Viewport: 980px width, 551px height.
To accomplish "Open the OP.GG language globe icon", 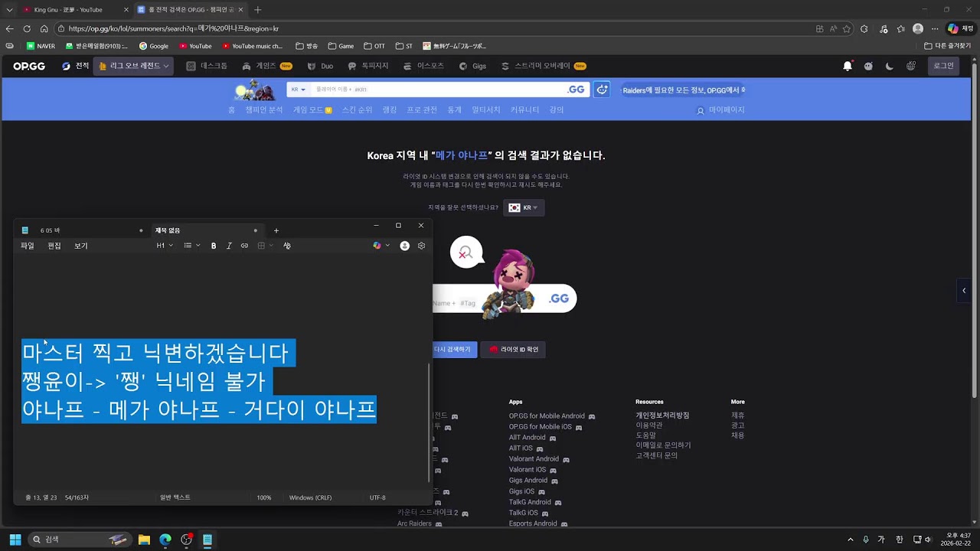I will tap(910, 66).
